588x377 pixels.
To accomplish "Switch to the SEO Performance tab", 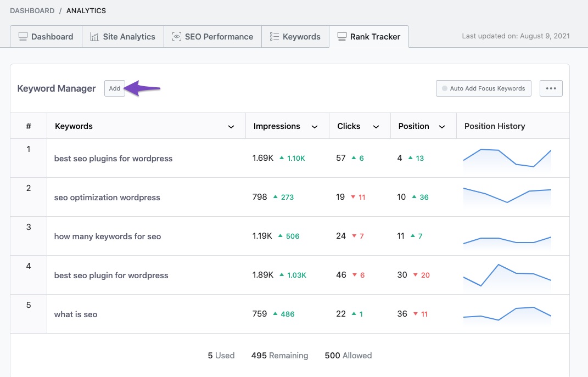I will pyautogui.click(x=212, y=37).
